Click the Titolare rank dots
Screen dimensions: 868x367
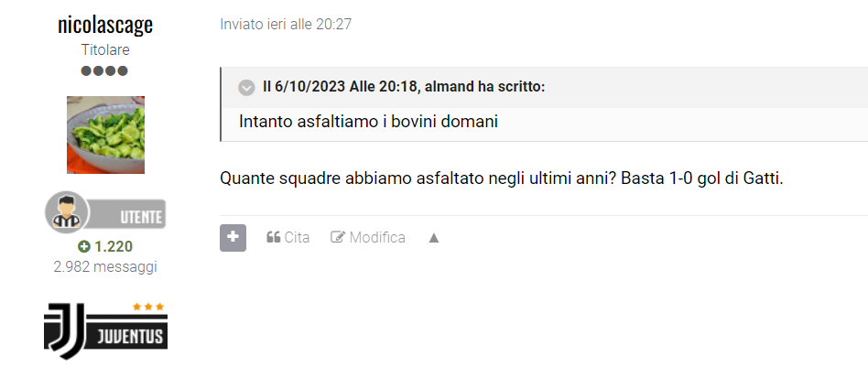[104, 70]
